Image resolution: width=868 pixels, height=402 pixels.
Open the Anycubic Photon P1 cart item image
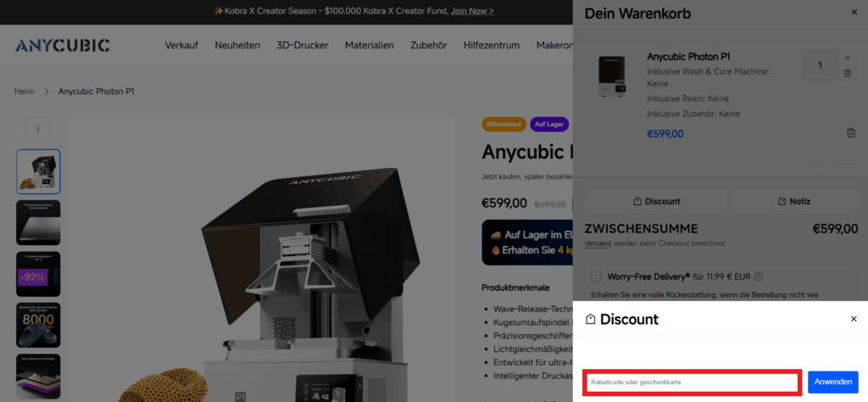tap(612, 76)
